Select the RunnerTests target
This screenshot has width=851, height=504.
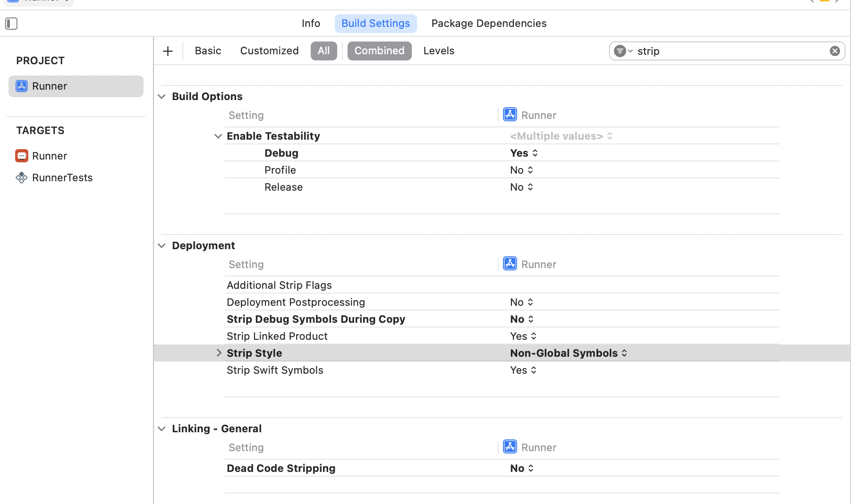pyautogui.click(x=62, y=177)
